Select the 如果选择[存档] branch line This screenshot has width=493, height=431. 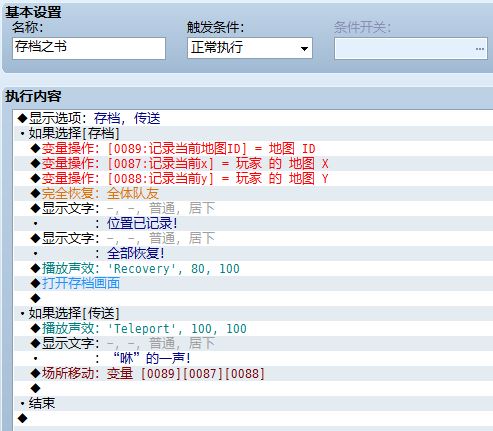(253, 133)
